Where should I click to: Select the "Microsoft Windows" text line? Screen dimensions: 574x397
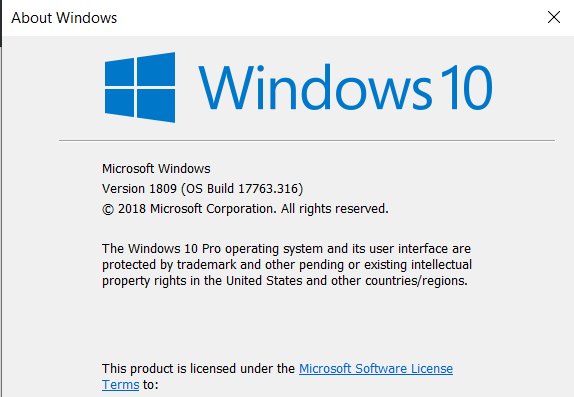156,168
